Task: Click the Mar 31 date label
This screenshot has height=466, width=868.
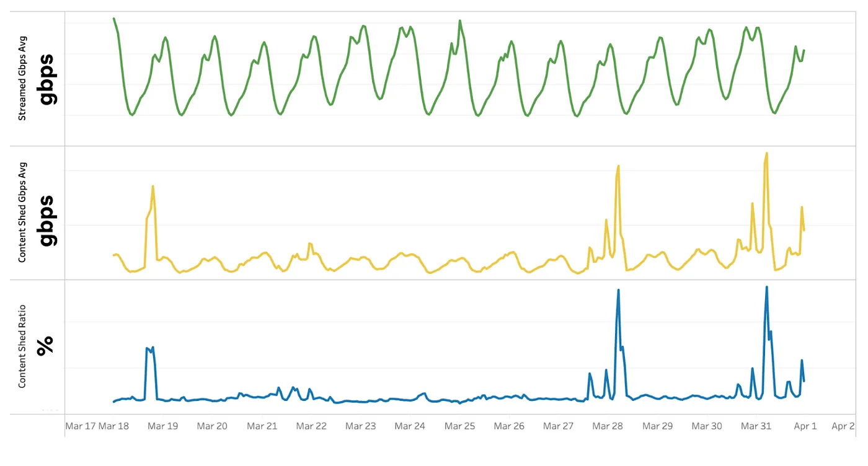Action: point(756,426)
